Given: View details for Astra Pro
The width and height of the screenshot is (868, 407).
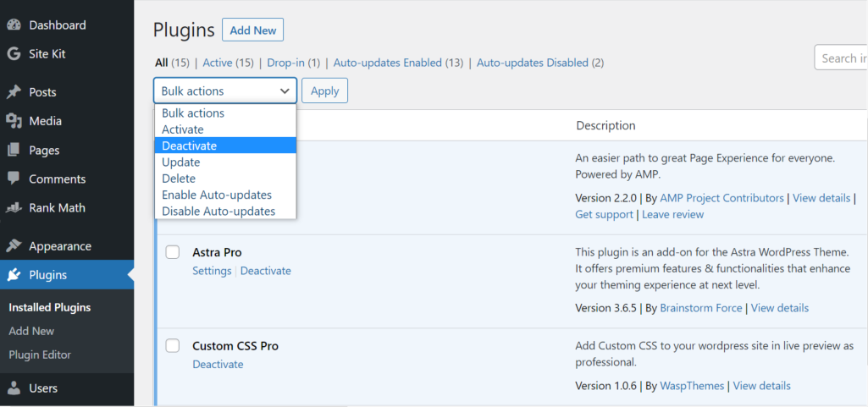Looking at the screenshot, I should 780,308.
